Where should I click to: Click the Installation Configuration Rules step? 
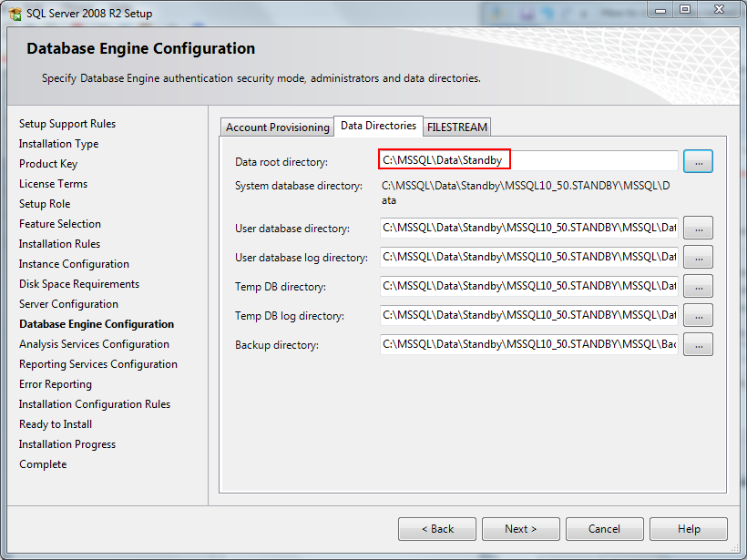tap(95, 403)
